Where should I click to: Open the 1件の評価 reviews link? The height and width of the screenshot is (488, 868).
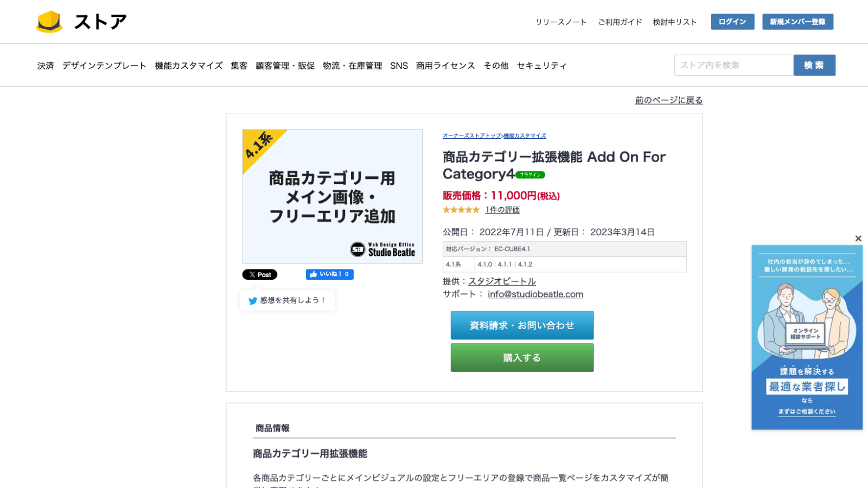tap(502, 210)
